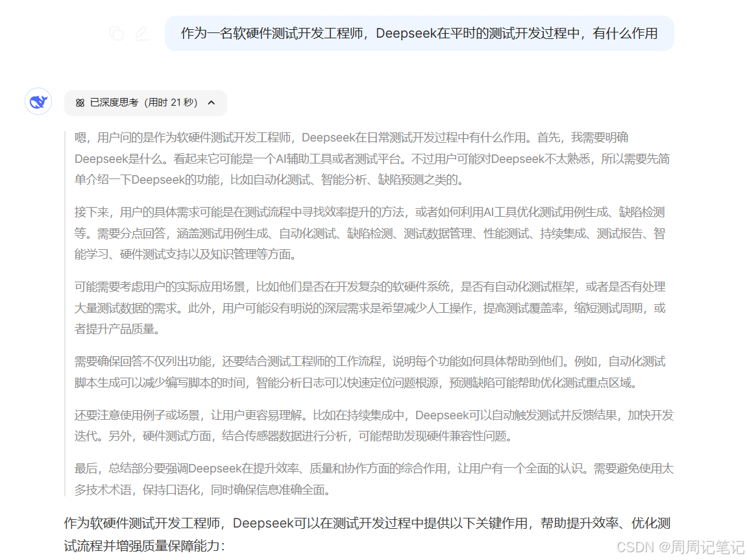Click the DeepSeek whale avatar icon
This screenshot has width=747, height=560.
click(x=38, y=101)
